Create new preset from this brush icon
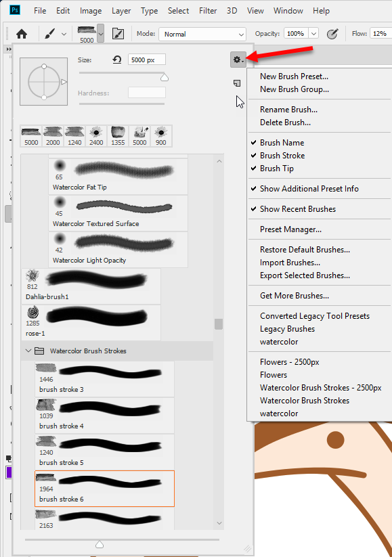The width and height of the screenshot is (392, 557). [237, 83]
